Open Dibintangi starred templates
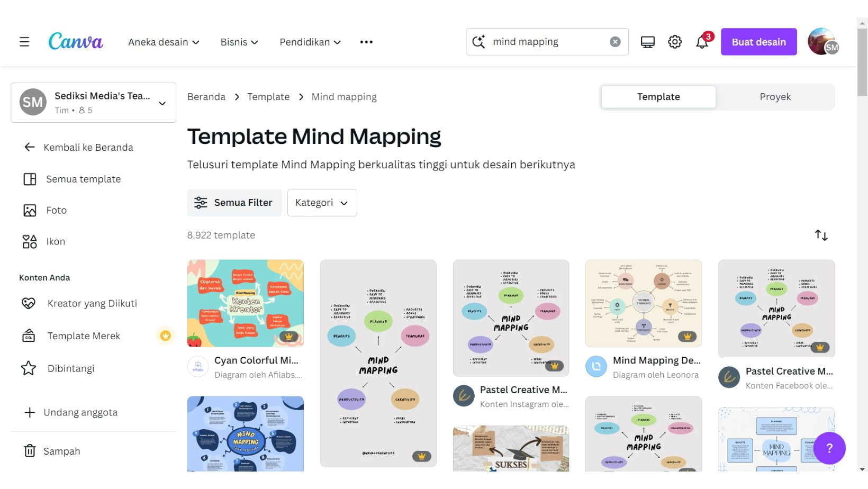The height and width of the screenshot is (489, 868). pos(71,368)
